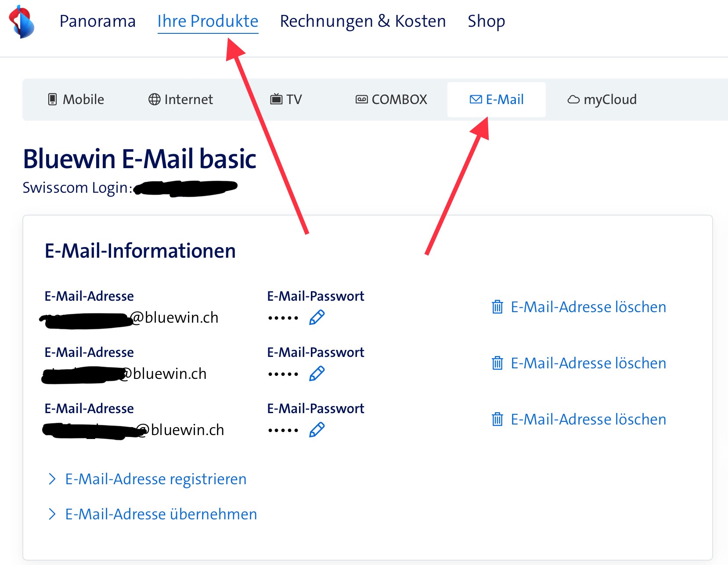Click Ihre Produkte navigation item
This screenshot has height=565, width=728.
[x=208, y=21]
